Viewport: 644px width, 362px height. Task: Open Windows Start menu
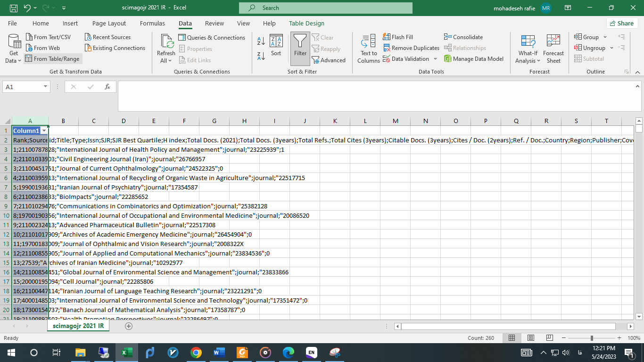point(11,352)
